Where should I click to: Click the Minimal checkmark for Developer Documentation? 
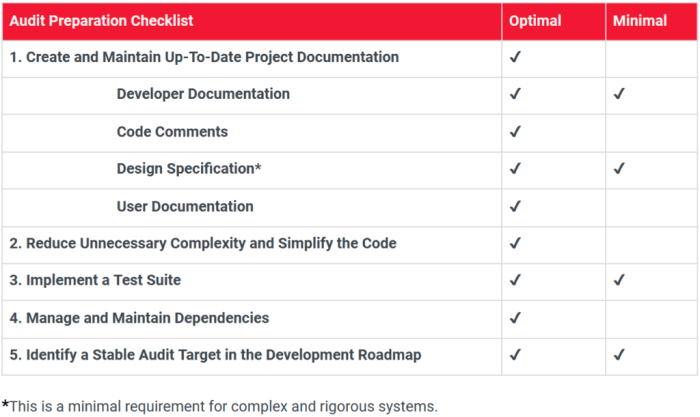[619, 94]
